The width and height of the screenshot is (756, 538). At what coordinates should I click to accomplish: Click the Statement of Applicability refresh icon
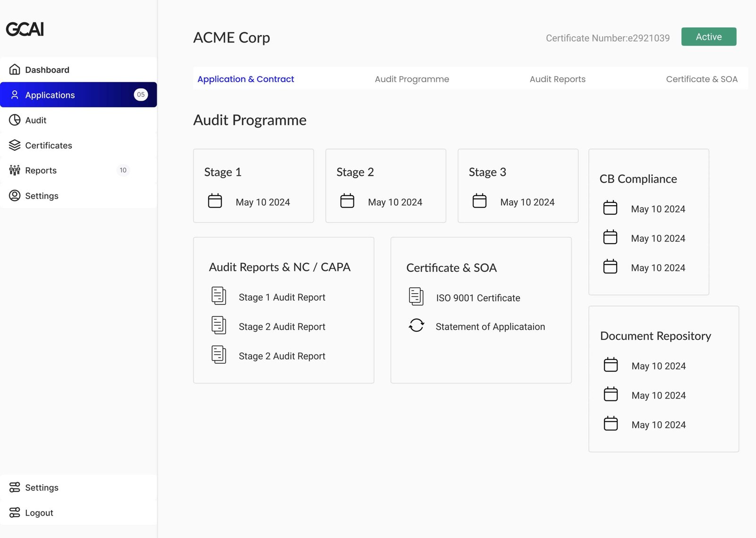coord(416,326)
